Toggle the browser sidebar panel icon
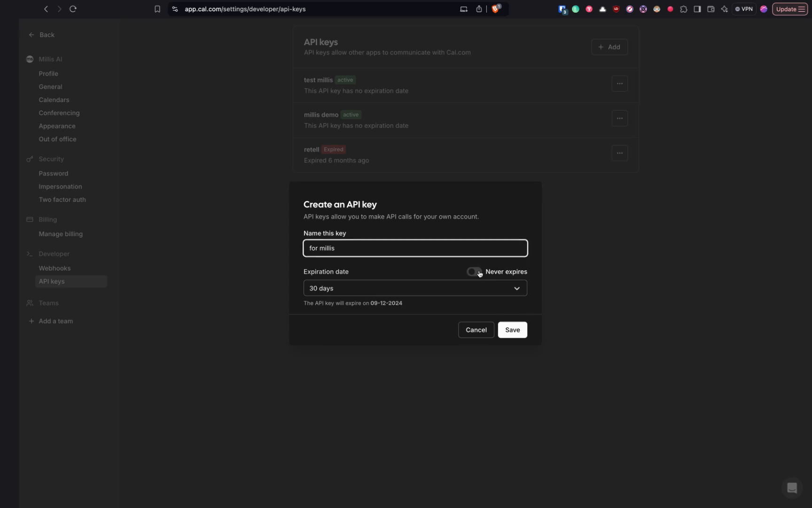 pos(697,9)
